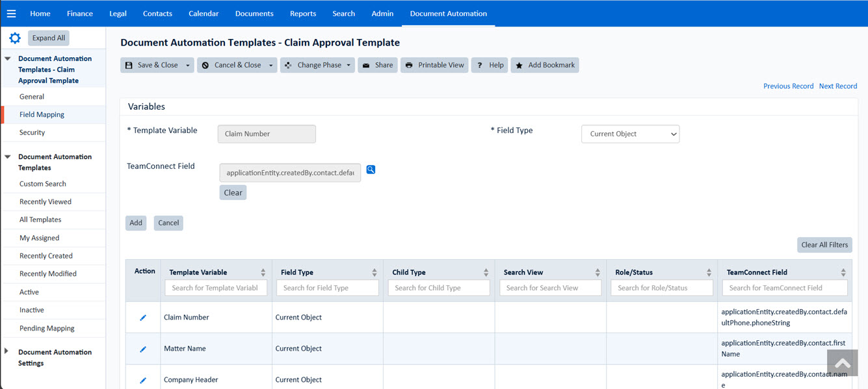Click Printable View toolbar button
The height and width of the screenshot is (389, 868).
(434, 65)
